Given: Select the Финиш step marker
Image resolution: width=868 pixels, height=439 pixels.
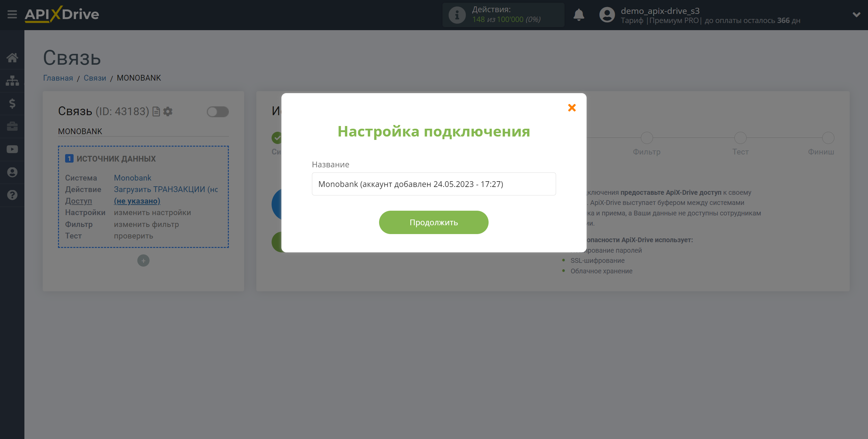Looking at the screenshot, I should tap(828, 138).
